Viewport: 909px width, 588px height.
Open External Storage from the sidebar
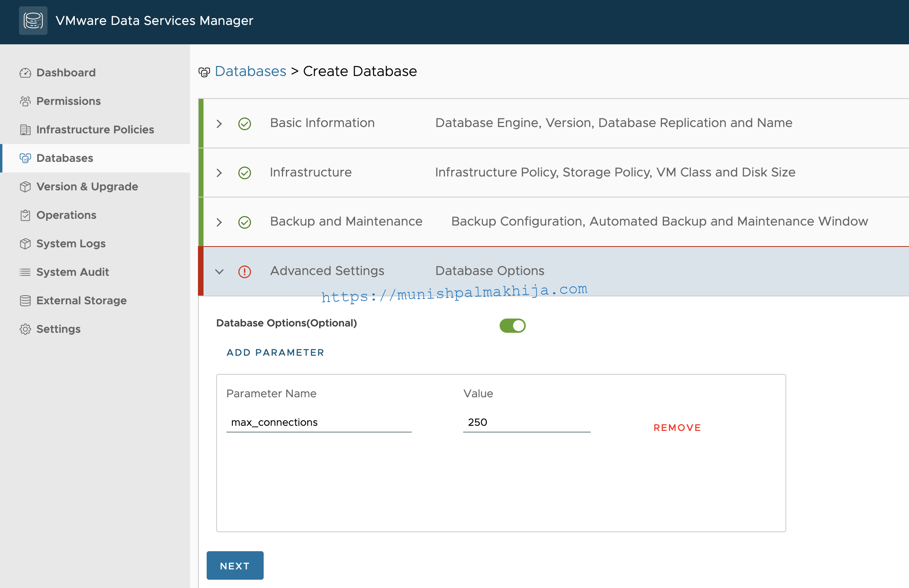[x=95, y=301]
